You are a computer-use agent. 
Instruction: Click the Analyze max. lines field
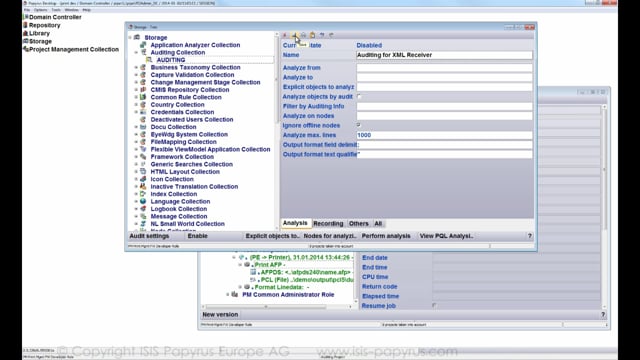pos(444,135)
